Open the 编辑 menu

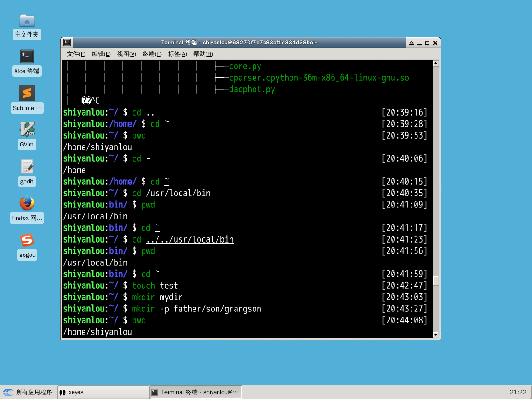101,54
